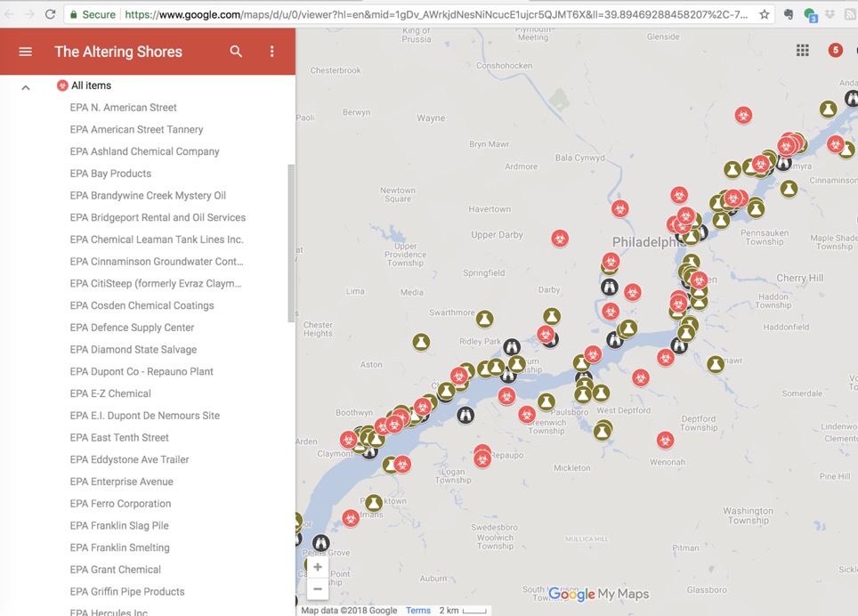Viewport: 858px width, 616px height.
Task: Open the hamburger menu in the map sidebar
Action: [26, 52]
